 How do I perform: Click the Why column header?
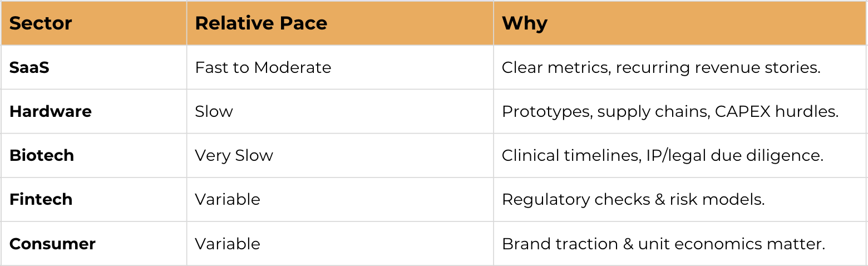(680, 23)
